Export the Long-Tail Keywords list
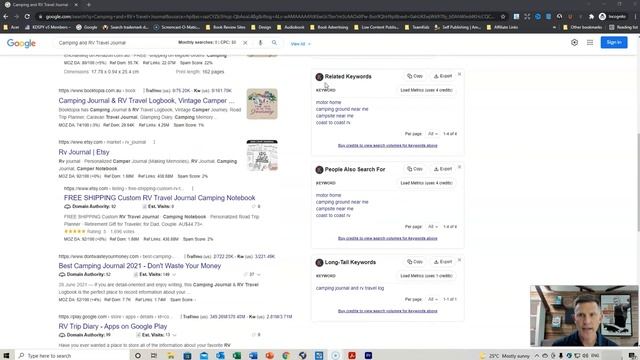Screen dimensions: 640x360 (x=443, y=262)
